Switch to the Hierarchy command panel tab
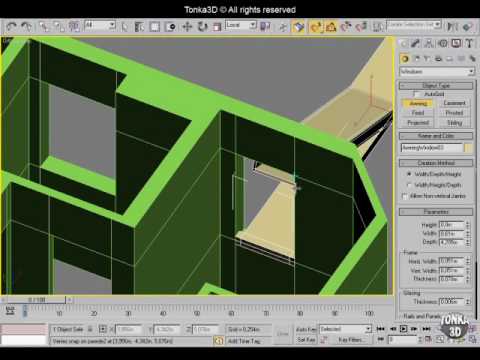This screenshot has width=480, height=360. coord(429,44)
